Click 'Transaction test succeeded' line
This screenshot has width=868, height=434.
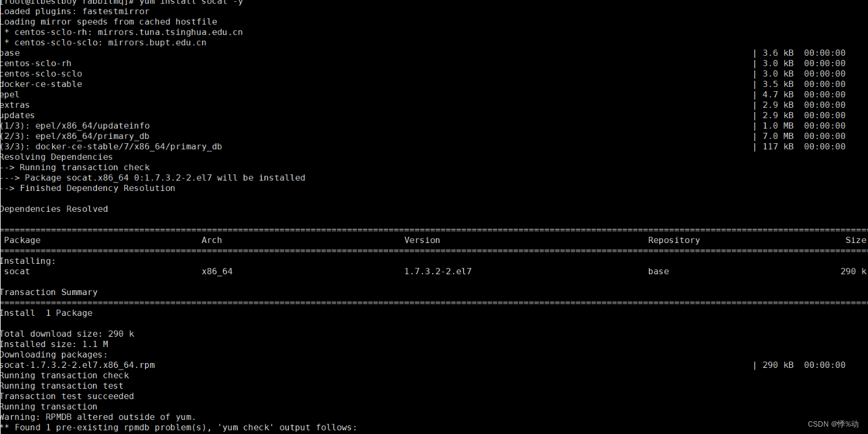[x=67, y=396]
